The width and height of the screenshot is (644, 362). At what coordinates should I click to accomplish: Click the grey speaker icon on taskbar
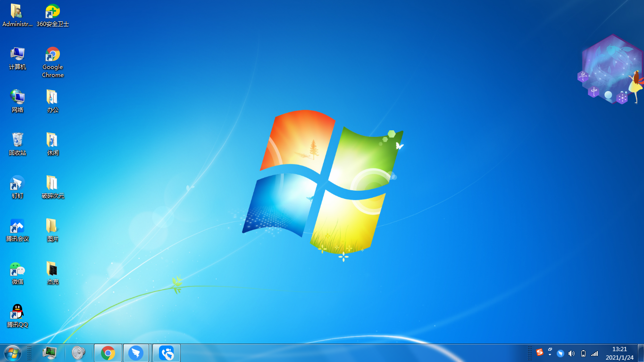point(78,353)
